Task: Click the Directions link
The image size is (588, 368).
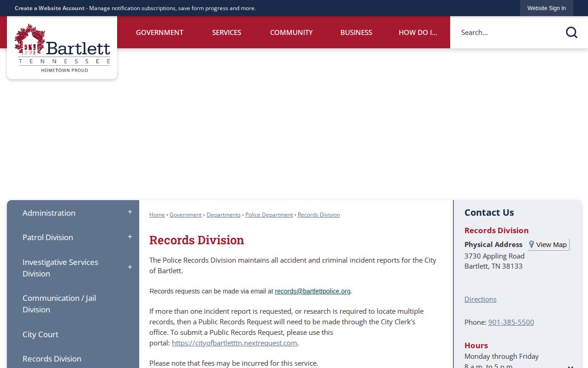Action: pos(481,299)
